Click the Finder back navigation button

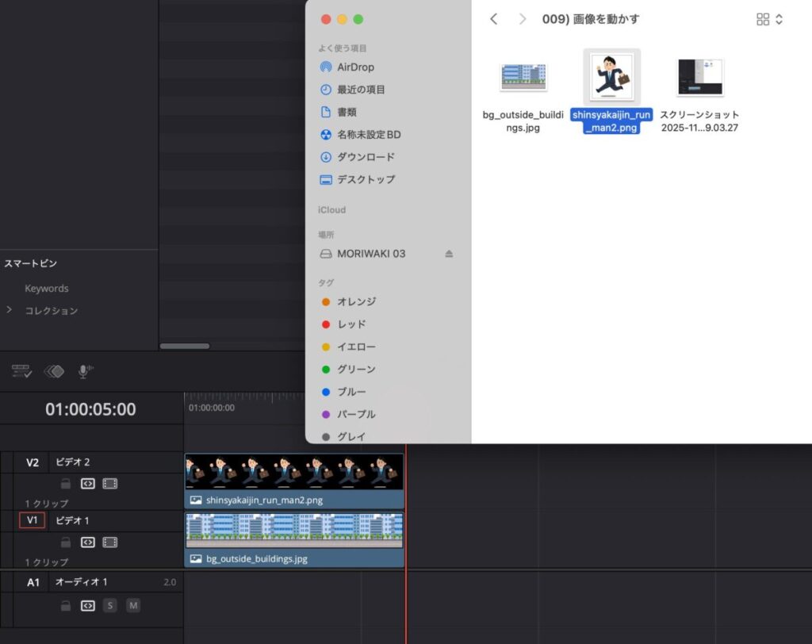click(493, 18)
